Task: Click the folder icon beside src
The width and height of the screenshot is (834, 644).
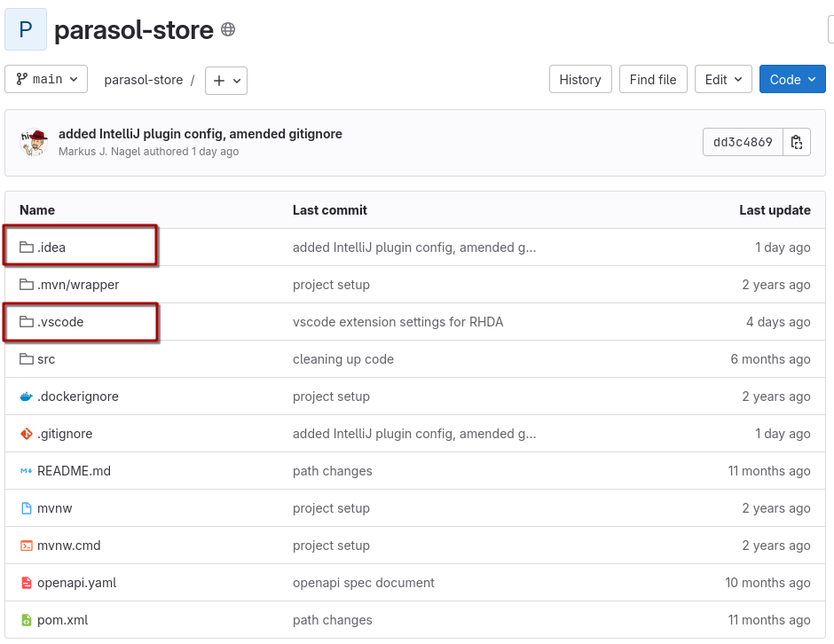Action: (26, 359)
